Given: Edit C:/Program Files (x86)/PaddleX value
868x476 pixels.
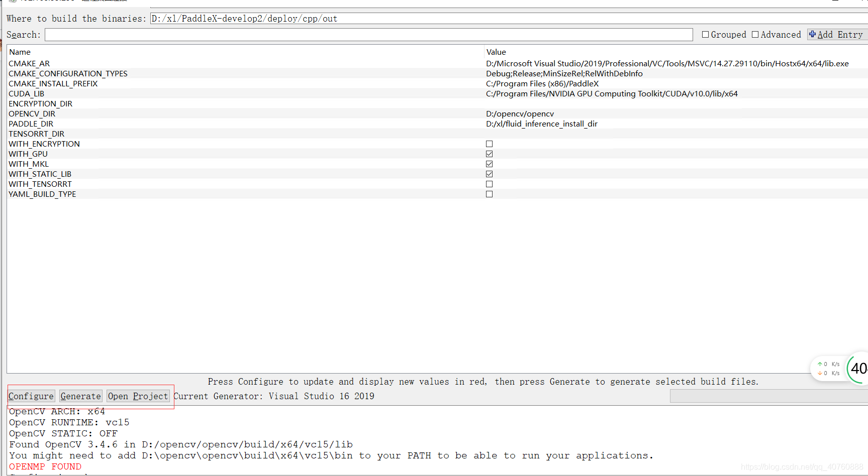Looking at the screenshot, I should click(542, 84).
